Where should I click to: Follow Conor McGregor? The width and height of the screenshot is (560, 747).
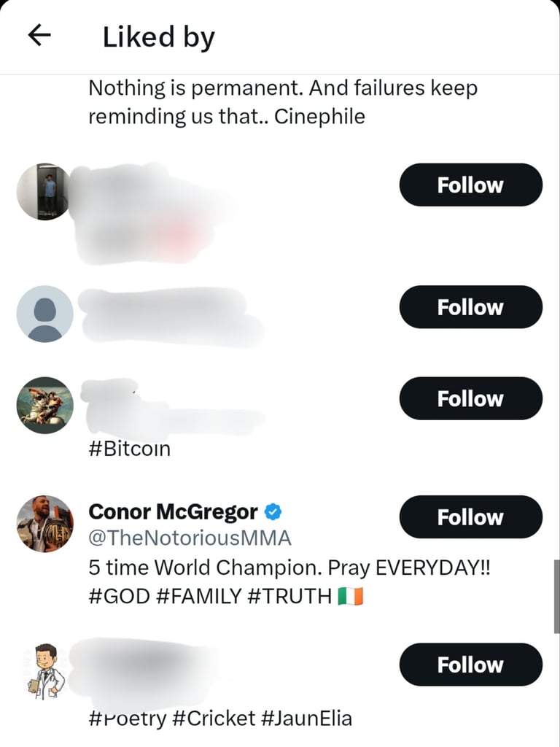pos(470,517)
